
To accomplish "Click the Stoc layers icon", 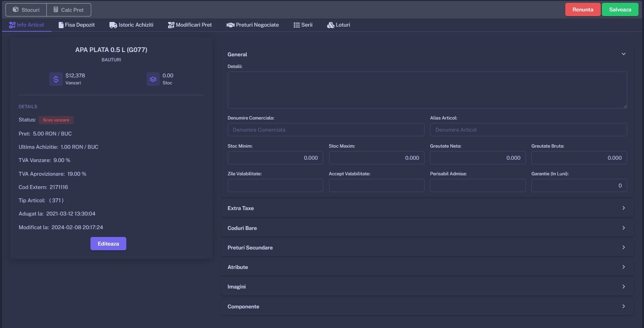I will click(x=153, y=79).
